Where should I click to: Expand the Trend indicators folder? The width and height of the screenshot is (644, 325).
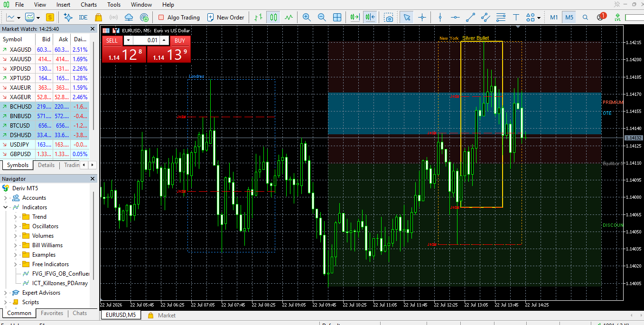(15, 217)
